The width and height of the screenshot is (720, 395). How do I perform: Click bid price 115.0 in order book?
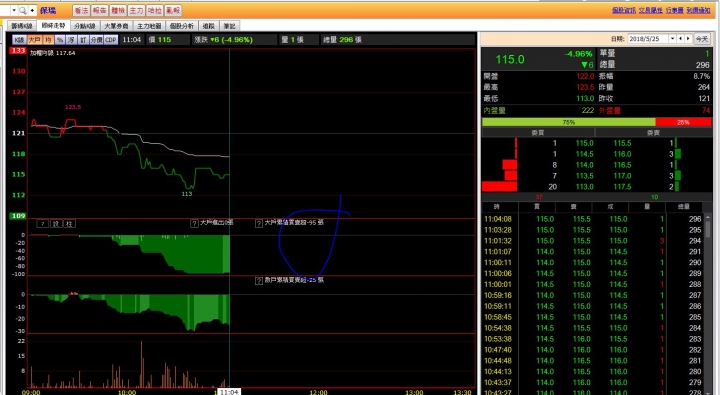click(x=585, y=143)
